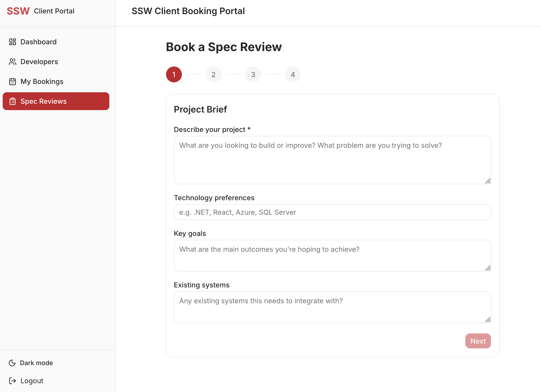Switch to the Developers section

[x=39, y=61]
